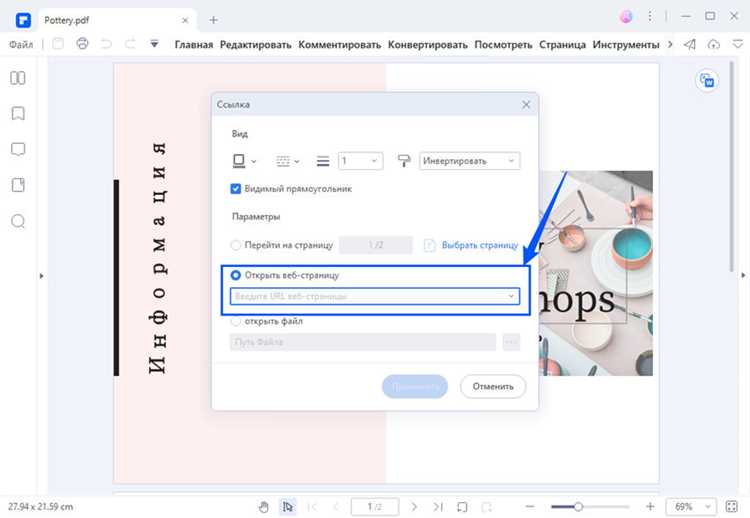
Task: Go to the first page
Action: 312,507
